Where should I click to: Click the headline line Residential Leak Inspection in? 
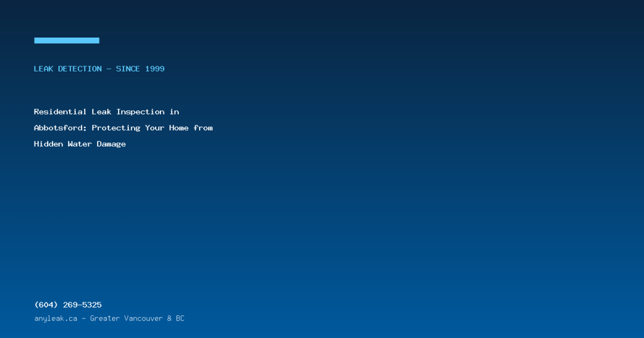pyautogui.click(x=106, y=111)
